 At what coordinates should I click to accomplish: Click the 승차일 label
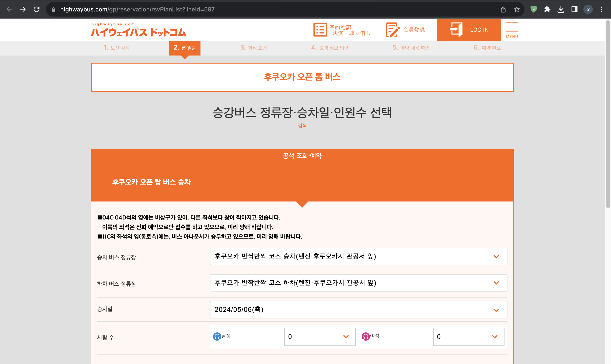(105, 309)
